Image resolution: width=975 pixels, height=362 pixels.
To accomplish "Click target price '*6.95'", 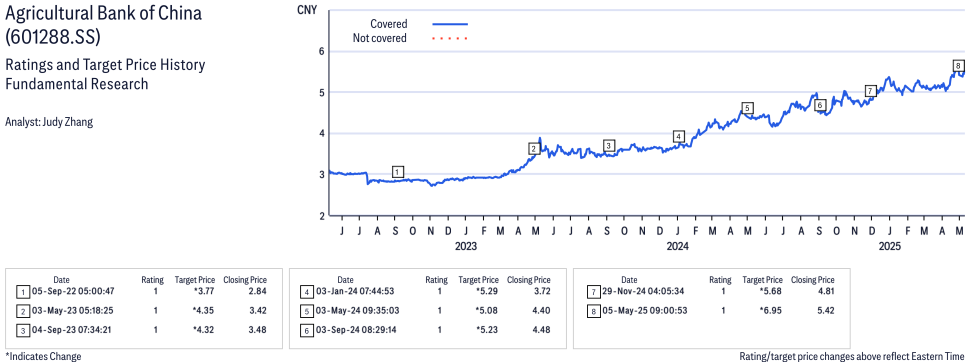I will coord(771,310).
